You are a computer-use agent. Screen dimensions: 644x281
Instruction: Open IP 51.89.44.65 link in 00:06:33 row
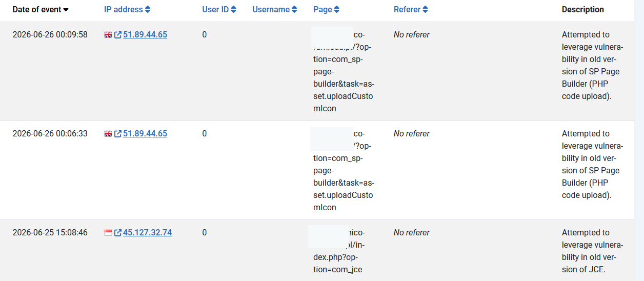[x=145, y=133]
